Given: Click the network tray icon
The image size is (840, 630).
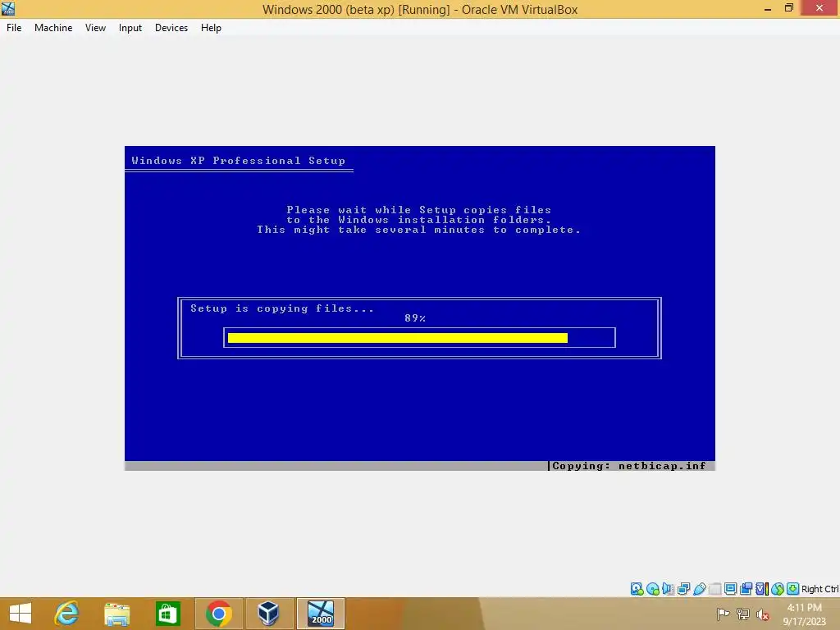Looking at the screenshot, I should tap(742, 614).
